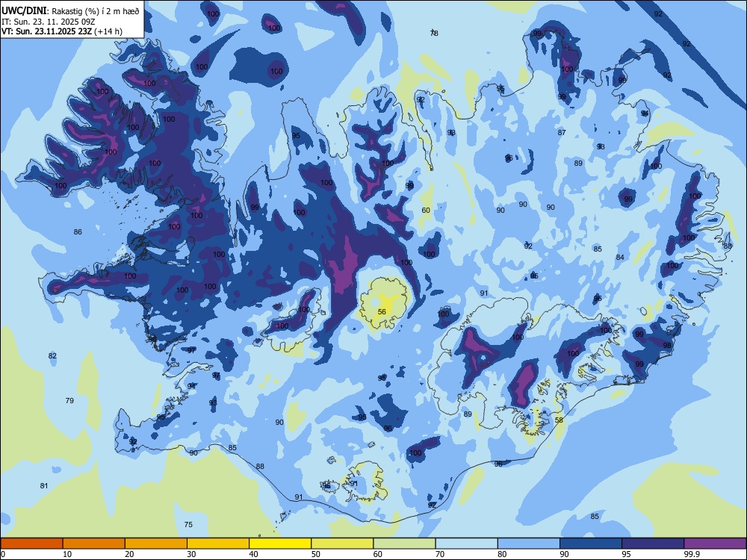The width and height of the screenshot is (747, 560).
Task: Click the '82' value over the western sea
Action: tap(52, 355)
